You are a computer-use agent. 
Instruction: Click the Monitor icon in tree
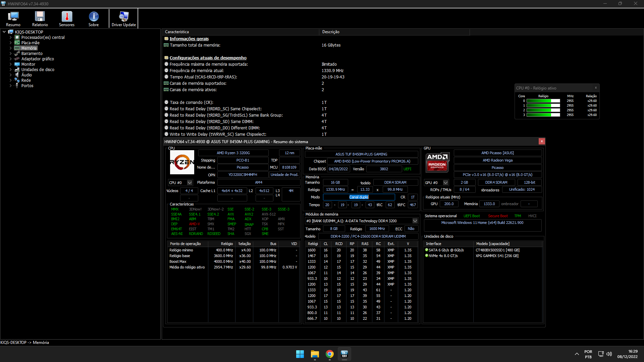[x=17, y=64]
